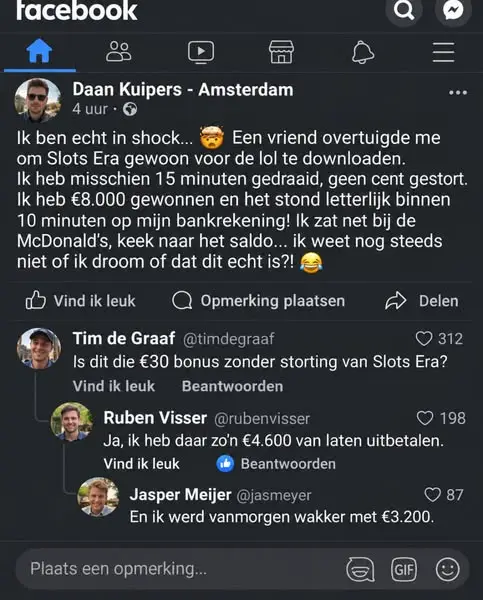
Task: Open post options three-dot menu
Action: pos(458,93)
